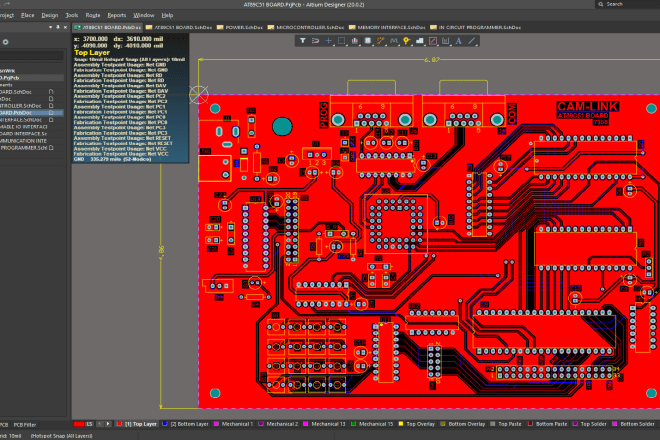This screenshot has width=660, height=440.
Task: Click the red current layer color swatch
Action: point(78,424)
